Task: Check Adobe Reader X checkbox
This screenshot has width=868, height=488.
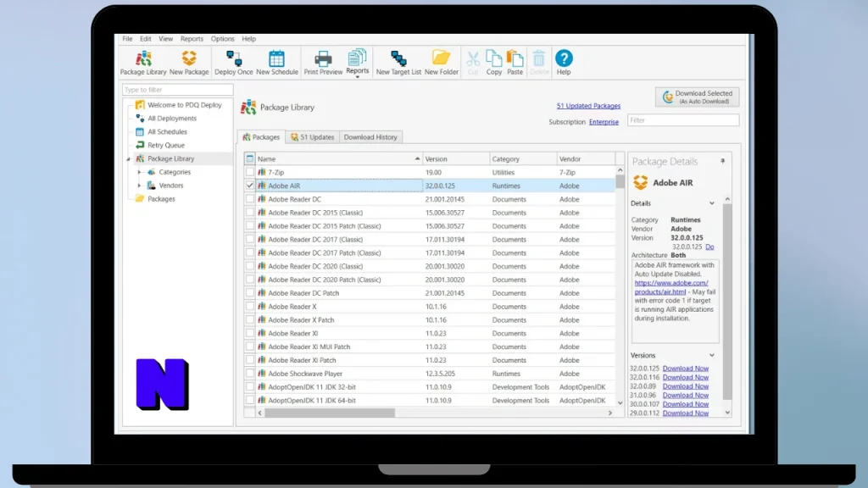Action: point(250,306)
